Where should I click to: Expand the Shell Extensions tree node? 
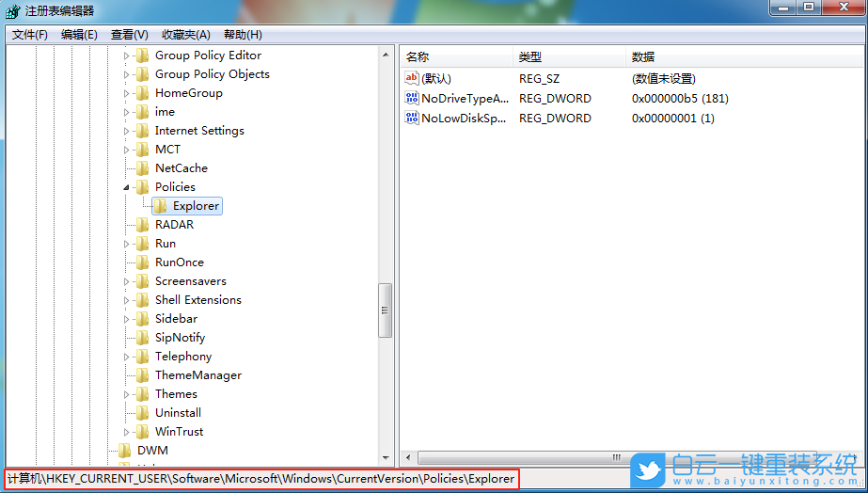point(127,300)
